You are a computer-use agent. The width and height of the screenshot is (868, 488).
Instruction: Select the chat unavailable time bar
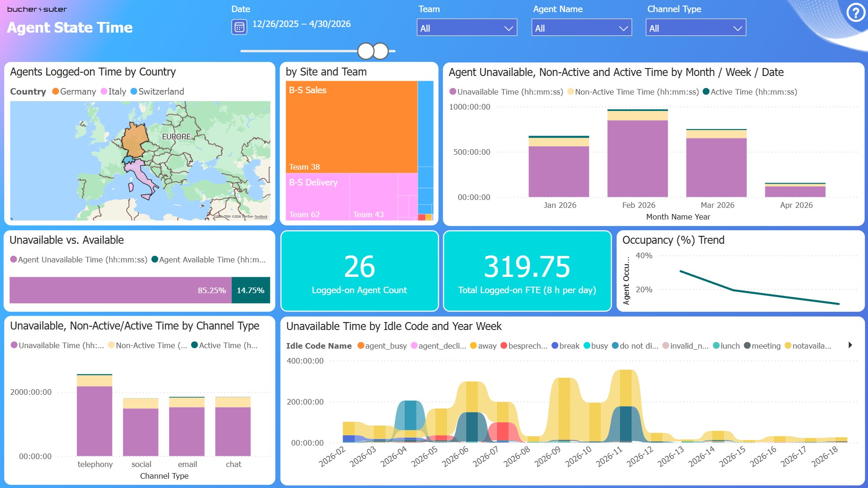pyautogui.click(x=233, y=432)
